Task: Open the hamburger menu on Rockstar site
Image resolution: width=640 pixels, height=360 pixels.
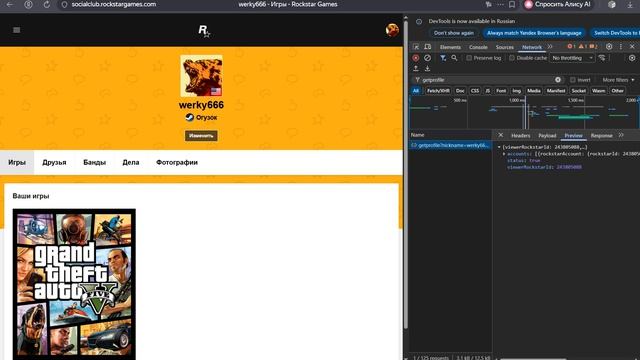Action: tap(16, 30)
